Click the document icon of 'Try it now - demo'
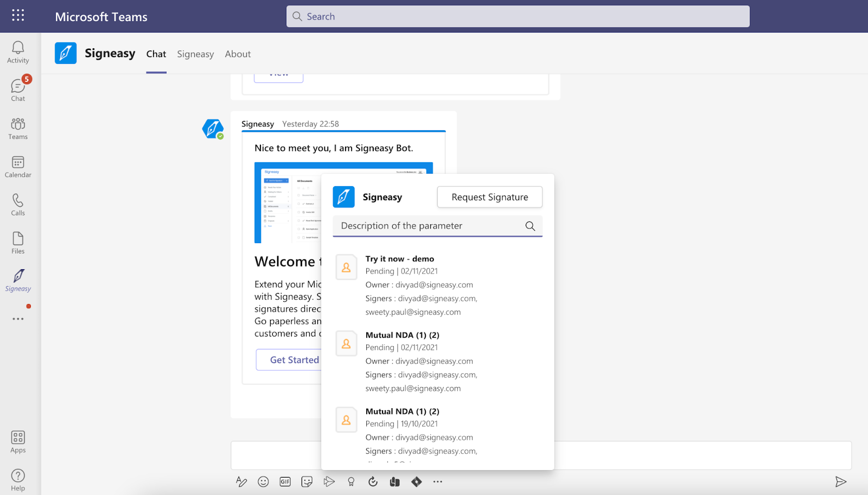The width and height of the screenshot is (868, 495). click(x=346, y=267)
